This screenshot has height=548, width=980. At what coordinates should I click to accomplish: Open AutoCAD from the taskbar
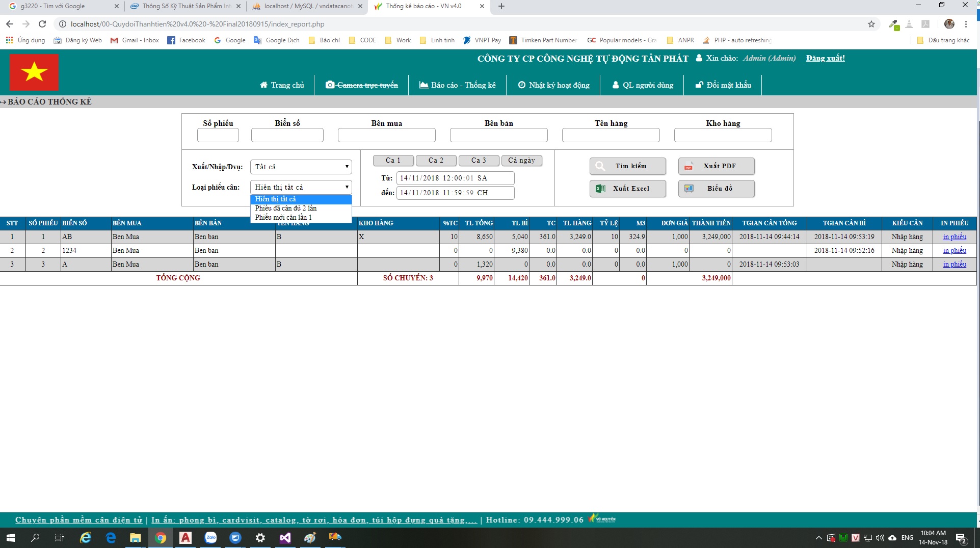pyautogui.click(x=186, y=538)
